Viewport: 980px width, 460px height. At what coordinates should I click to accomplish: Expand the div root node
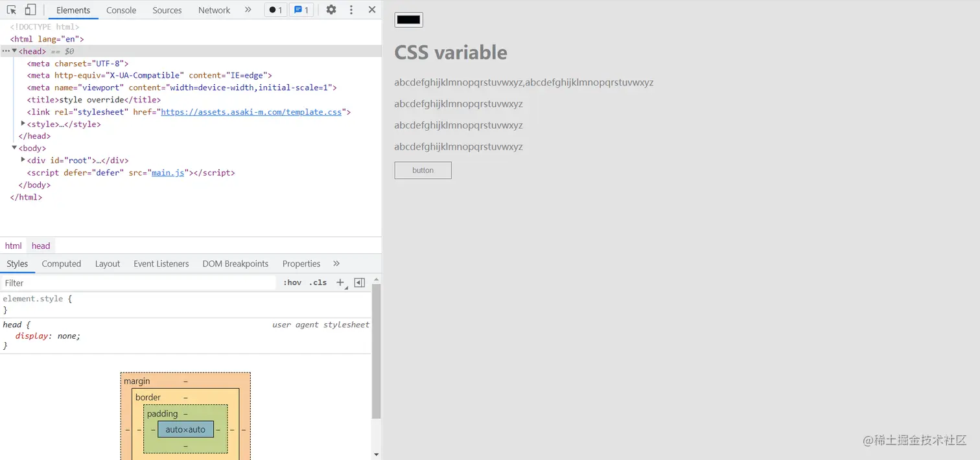[23, 159]
